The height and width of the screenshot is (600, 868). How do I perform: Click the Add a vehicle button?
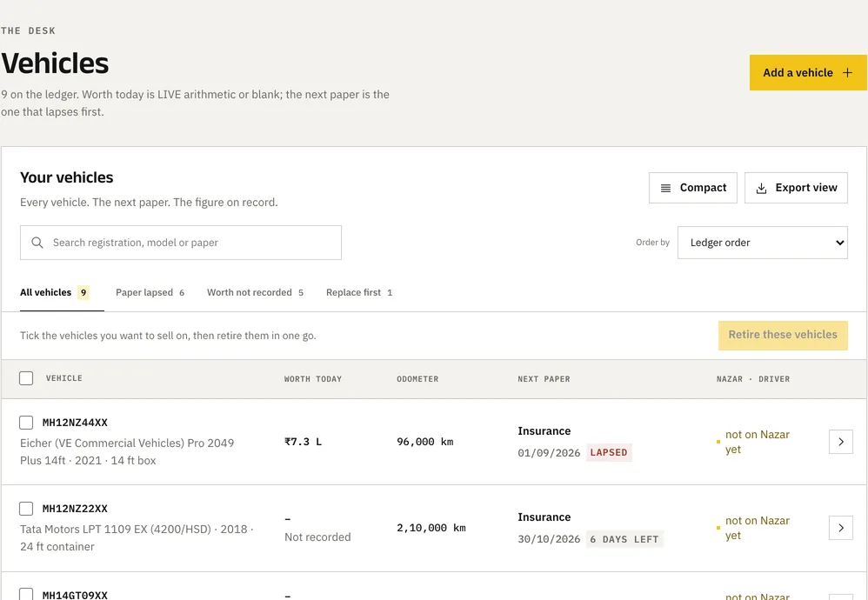tap(808, 72)
